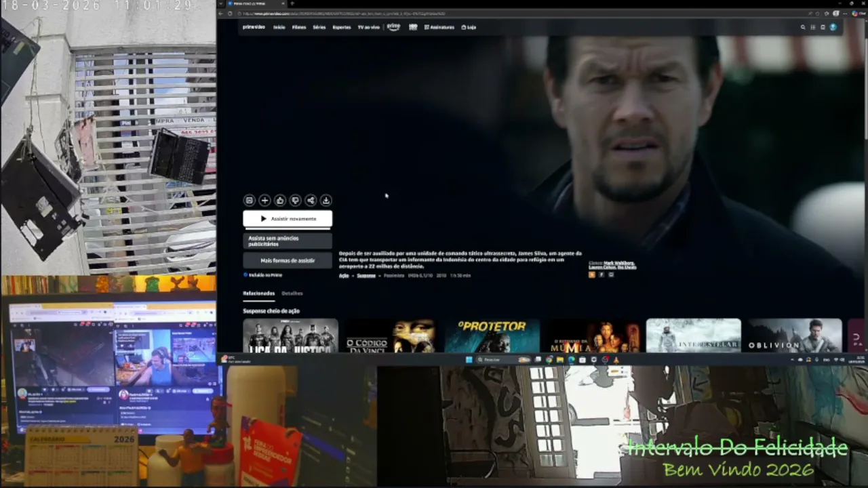
Task: Click the thumbs-down dislike icon
Action: (295, 201)
